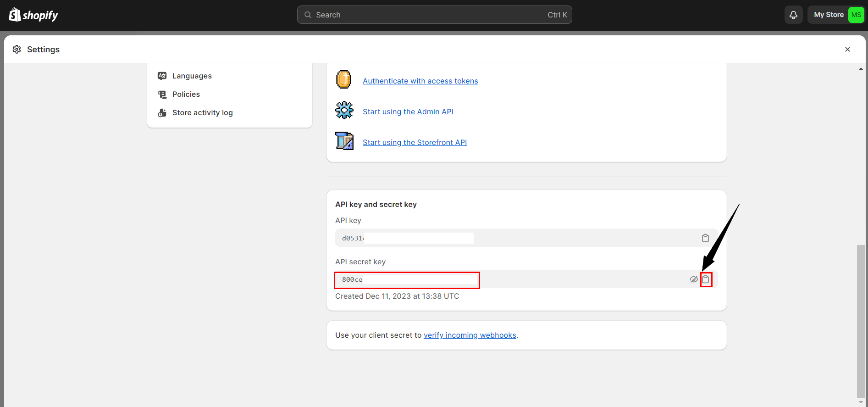Click the MS account avatar
Screen dimensions: 868x407
coord(856,15)
